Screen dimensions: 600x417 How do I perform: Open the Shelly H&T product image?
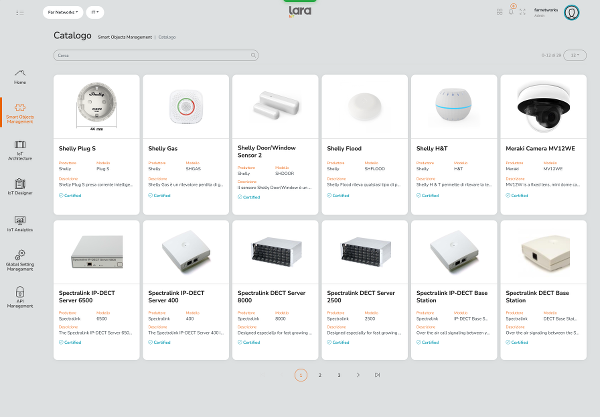coord(454,106)
